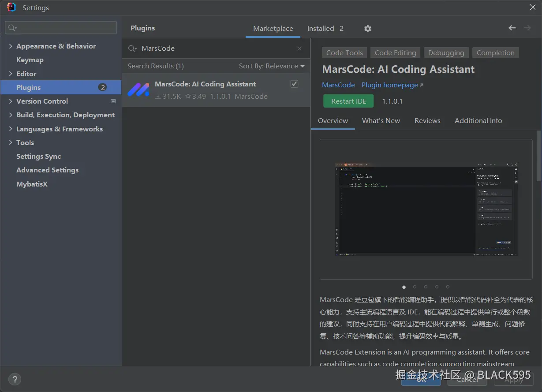Click the Debugging tag
The image size is (542, 392).
(446, 53)
